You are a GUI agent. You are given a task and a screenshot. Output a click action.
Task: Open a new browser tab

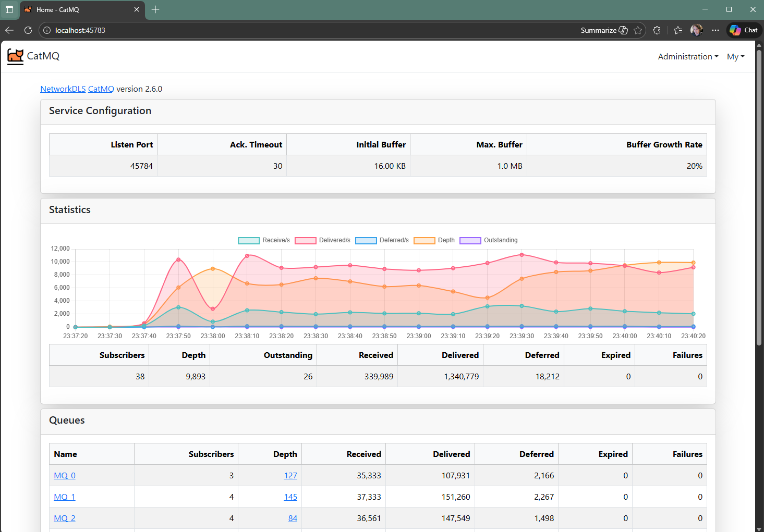click(x=155, y=9)
